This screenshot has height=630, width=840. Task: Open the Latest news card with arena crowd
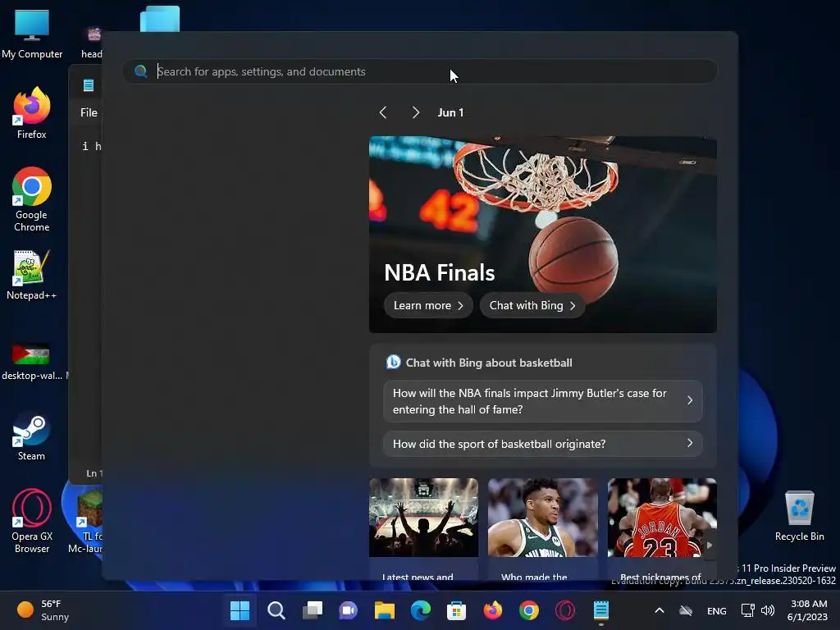(x=424, y=529)
